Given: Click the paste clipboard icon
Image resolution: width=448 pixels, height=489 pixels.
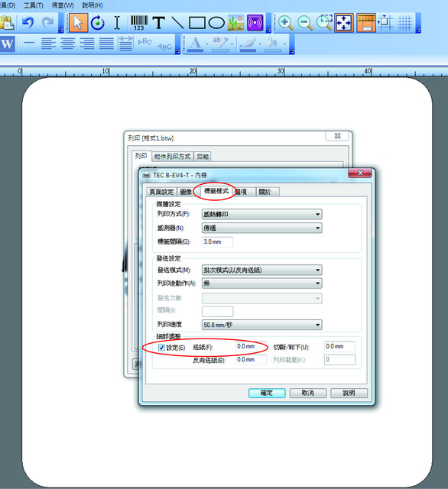Looking at the screenshot, I should point(7,23).
